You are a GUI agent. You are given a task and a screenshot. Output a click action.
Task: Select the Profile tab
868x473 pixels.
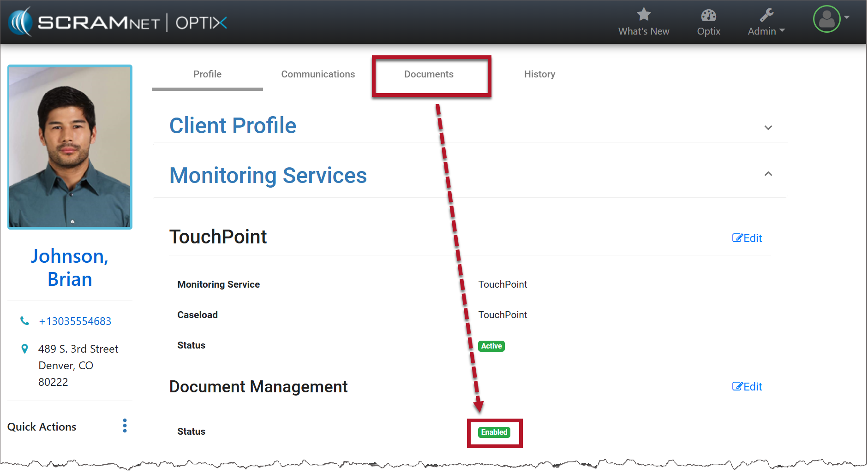coord(207,74)
